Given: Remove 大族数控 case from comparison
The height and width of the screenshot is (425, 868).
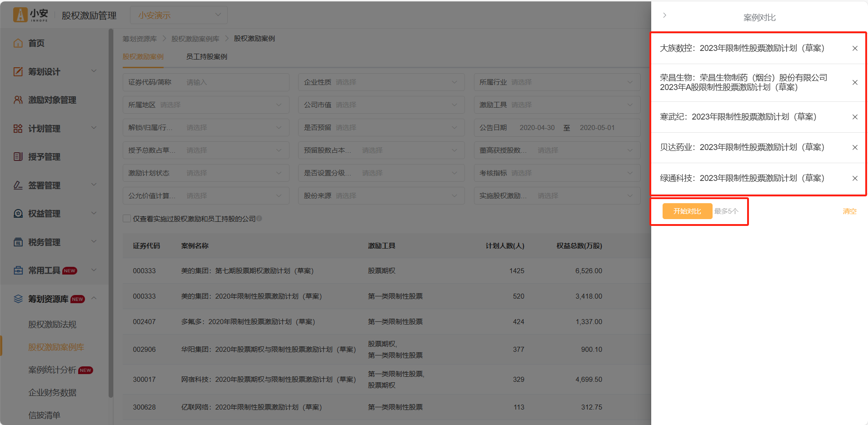Looking at the screenshot, I should pos(855,48).
